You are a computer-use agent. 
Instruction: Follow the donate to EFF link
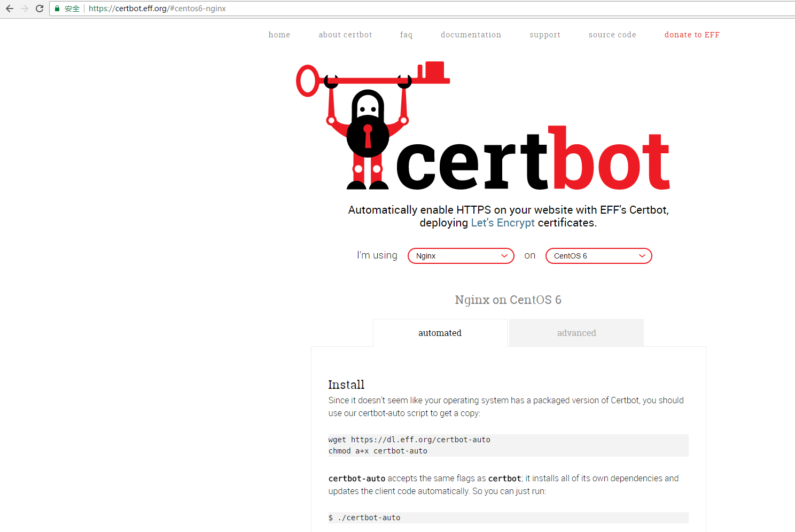tap(692, 35)
